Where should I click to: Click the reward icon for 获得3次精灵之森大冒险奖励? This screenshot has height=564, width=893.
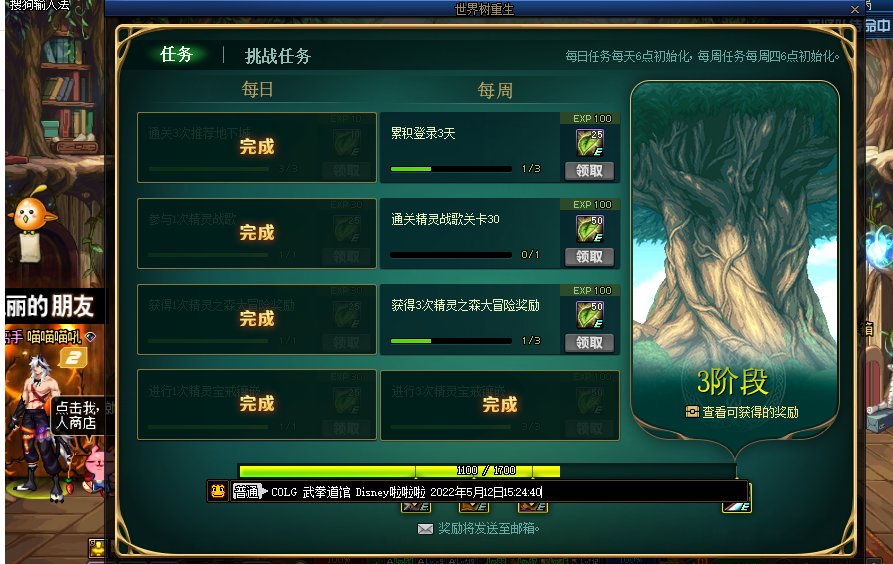[x=589, y=314]
